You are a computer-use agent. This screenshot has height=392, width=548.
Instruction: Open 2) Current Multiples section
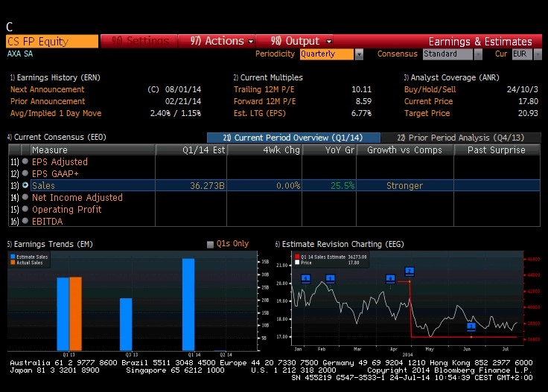268,77
